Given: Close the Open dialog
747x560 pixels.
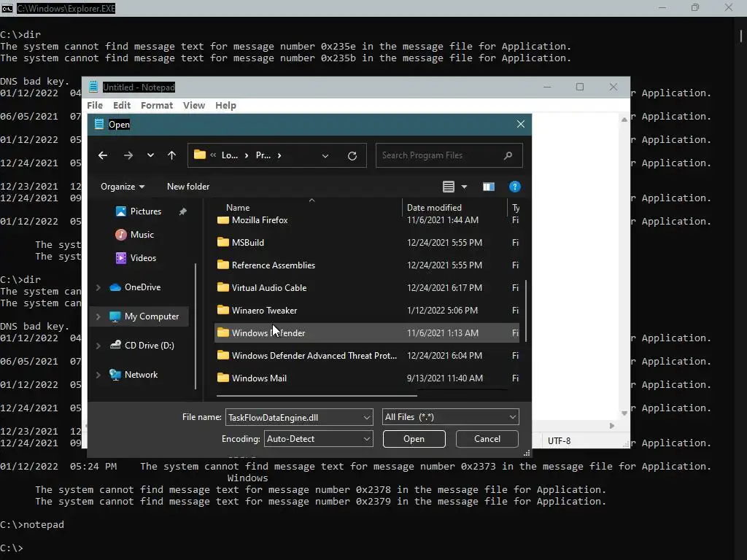Looking at the screenshot, I should [x=521, y=124].
